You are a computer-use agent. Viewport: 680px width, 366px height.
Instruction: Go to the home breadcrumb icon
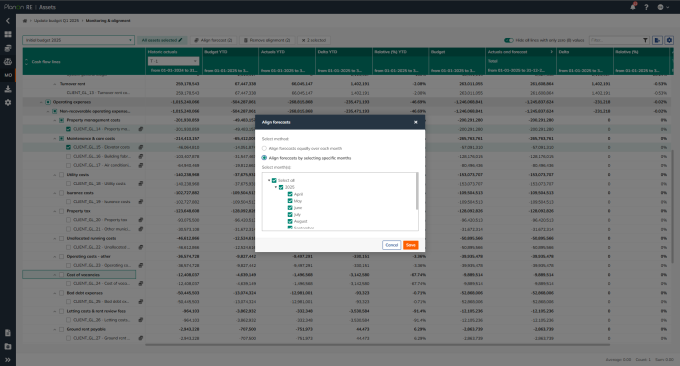pyautogui.click(x=25, y=21)
